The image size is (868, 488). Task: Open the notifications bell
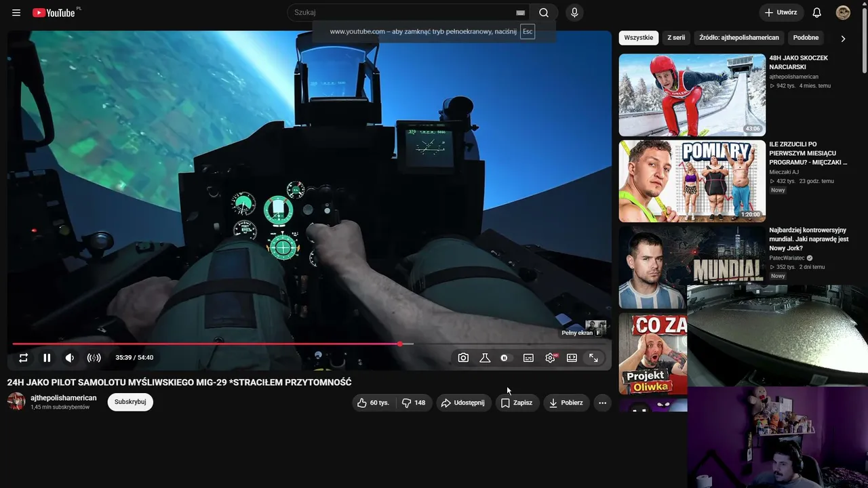(817, 13)
